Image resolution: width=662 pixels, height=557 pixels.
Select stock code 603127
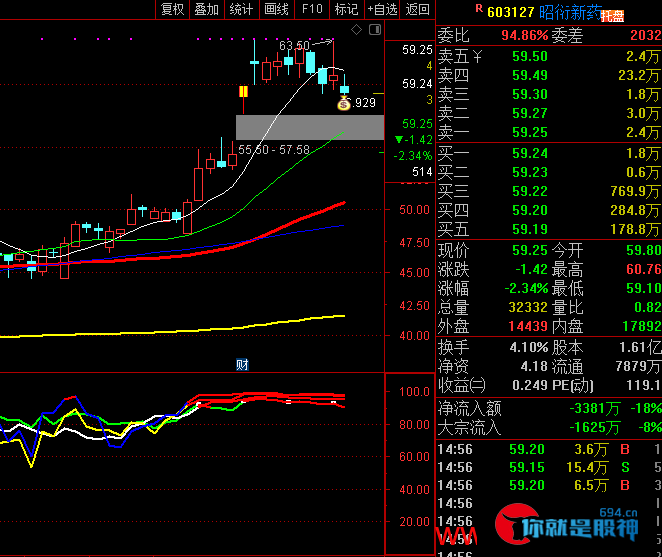click(510, 12)
